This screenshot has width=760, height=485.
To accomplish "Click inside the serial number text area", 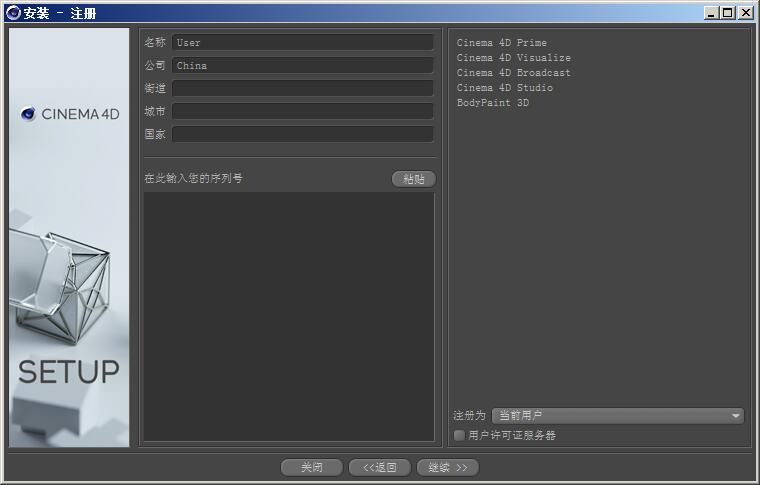I will [x=289, y=316].
